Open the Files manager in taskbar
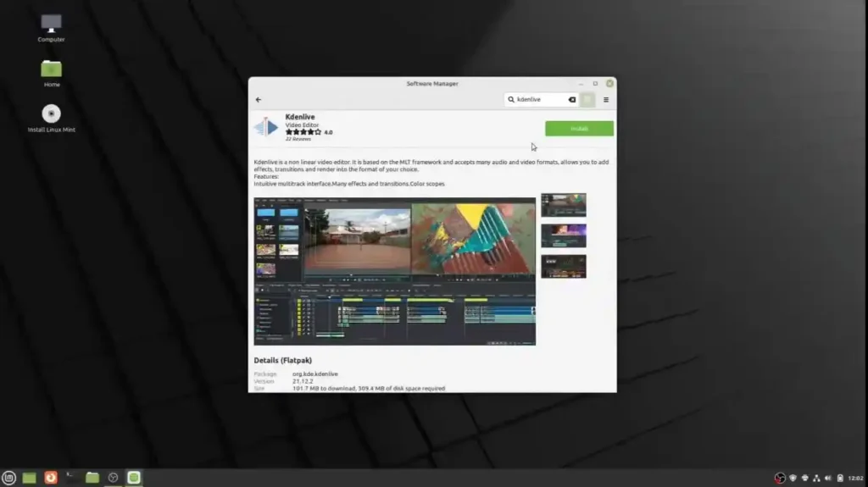Viewport: 868px width, 487px height. tap(92, 478)
